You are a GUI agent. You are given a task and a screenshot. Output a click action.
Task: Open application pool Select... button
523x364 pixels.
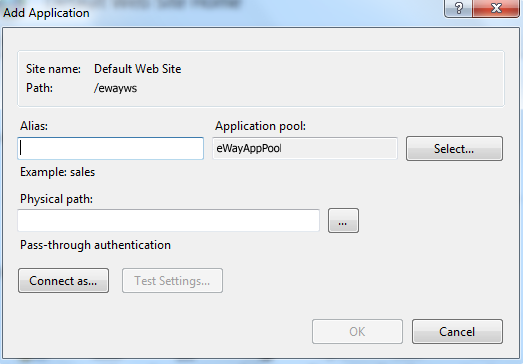point(454,148)
